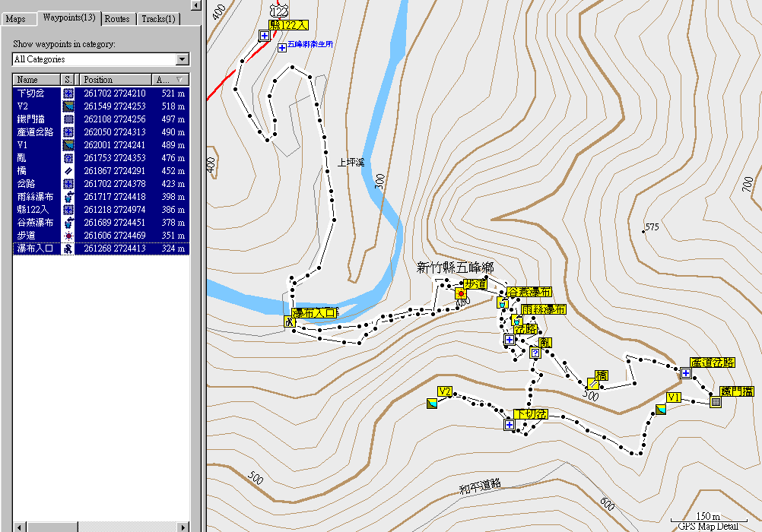Click the 步道 red sun icon on the map
Image resolution: width=762 pixels, height=532 pixels.
(x=461, y=293)
